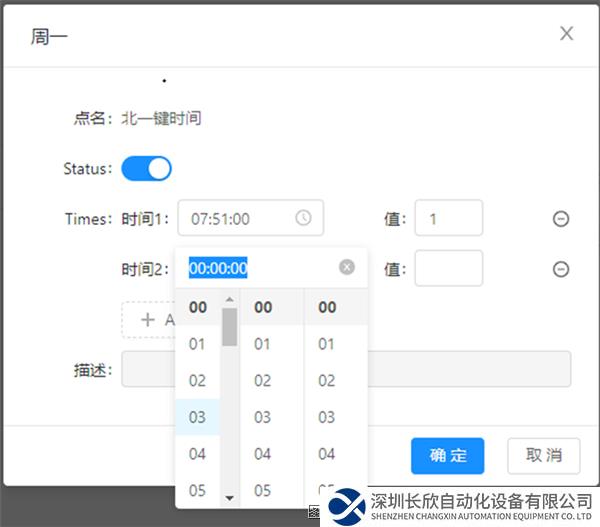Screen dimensions: 600x527
Task: Click scrollbar down arrow in hour column
Action: pos(229,497)
